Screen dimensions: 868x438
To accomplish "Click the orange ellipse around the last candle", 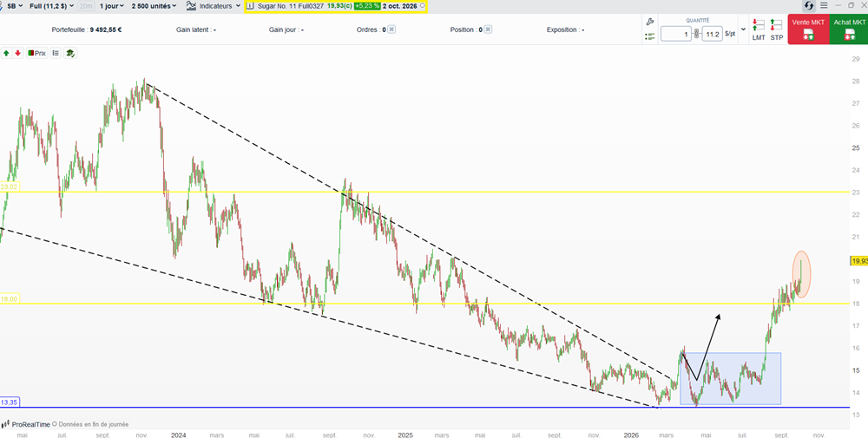I will (802, 274).
